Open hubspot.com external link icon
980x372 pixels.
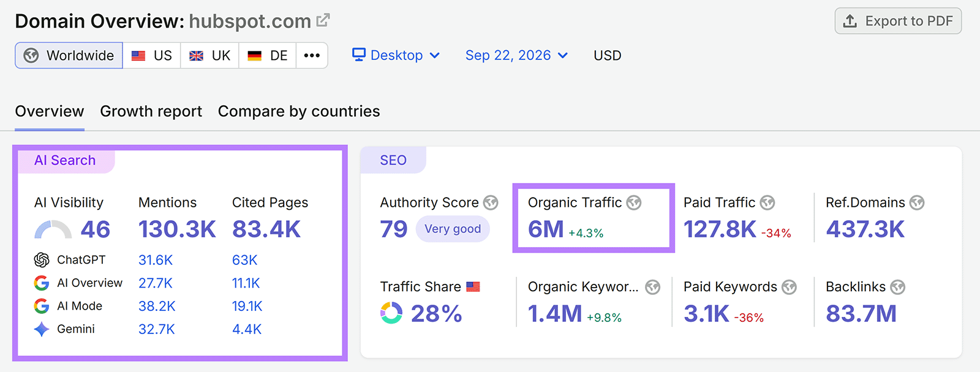coord(323,20)
